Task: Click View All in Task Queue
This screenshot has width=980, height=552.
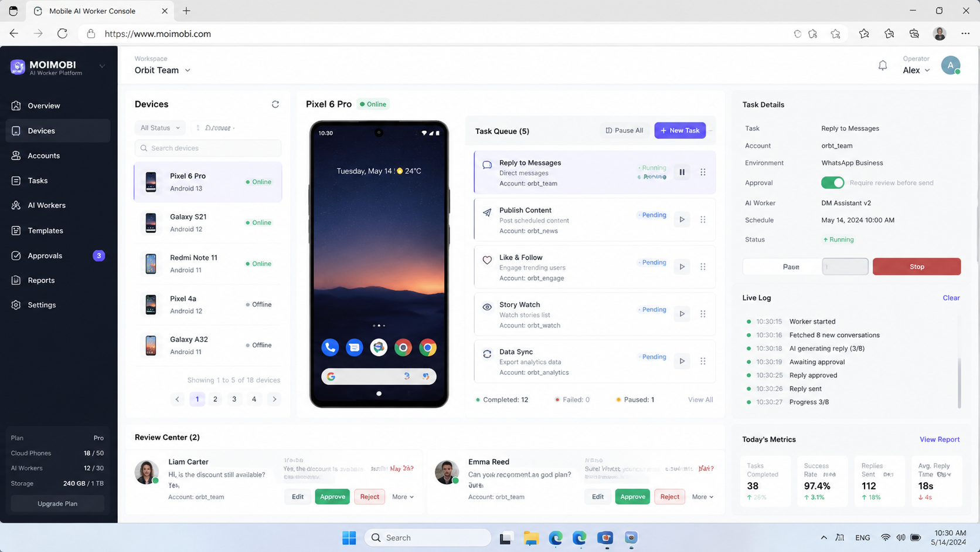Action: click(x=700, y=400)
